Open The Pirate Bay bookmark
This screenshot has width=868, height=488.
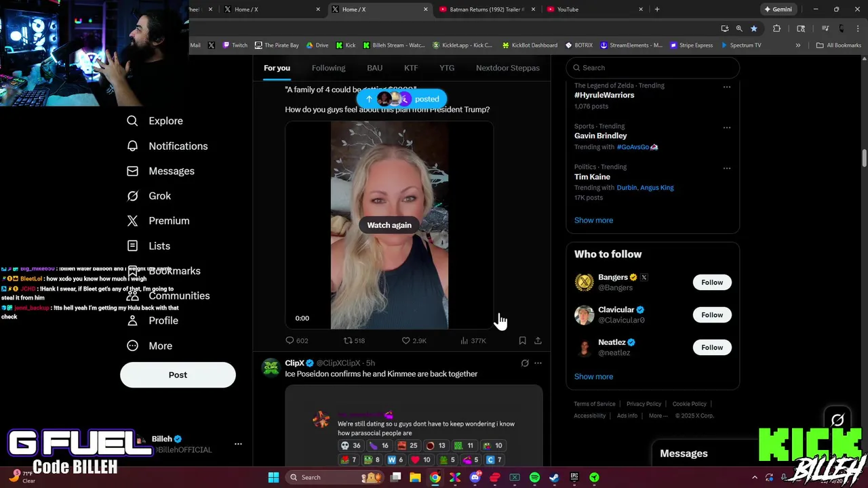point(277,45)
